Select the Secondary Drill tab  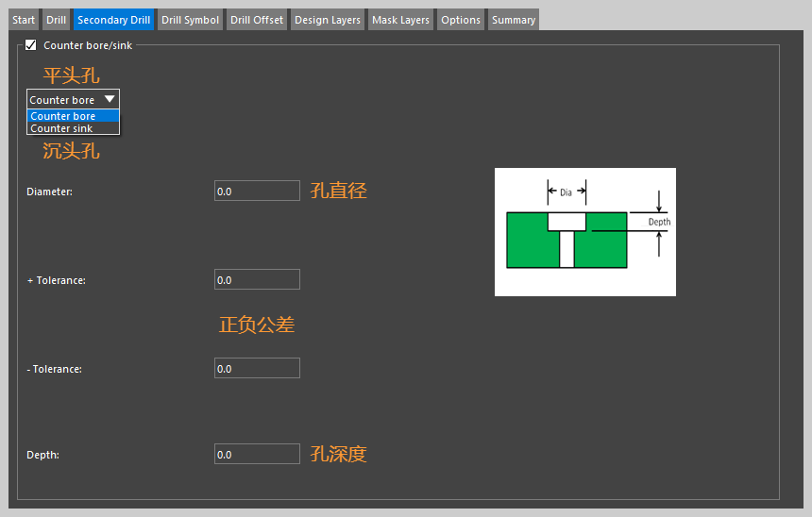113,20
